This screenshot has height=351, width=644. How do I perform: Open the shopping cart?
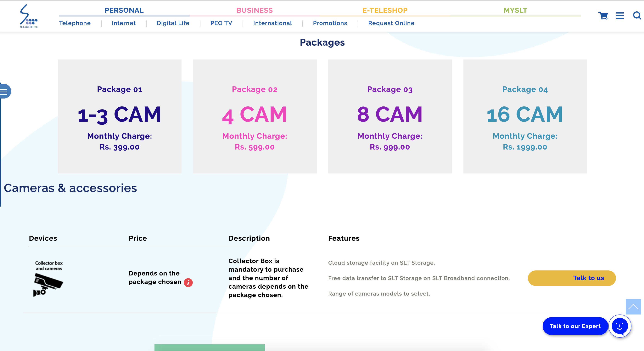[603, 16]
